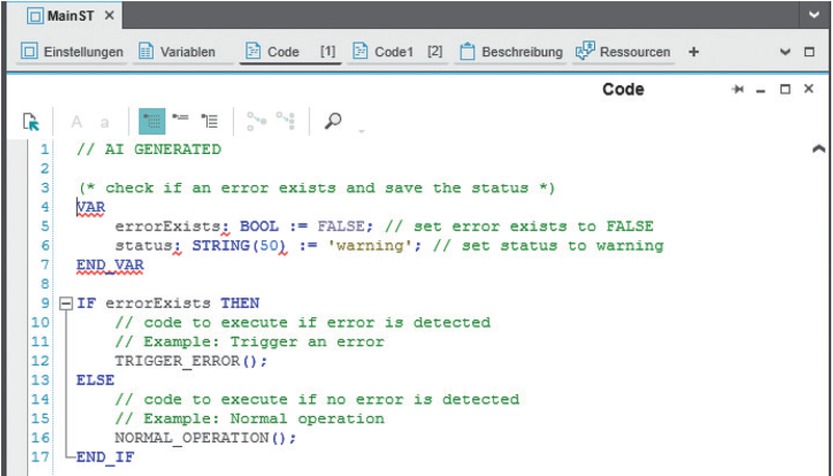
Task: Click the uppercase 'A' toolbar icon
Action: point(77,122)
